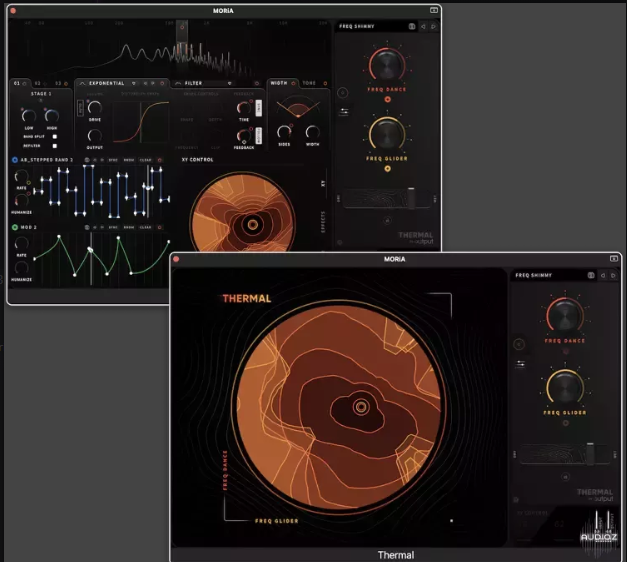
Task: Toggle power button on FILTER module
Action: tap(257, 83)
